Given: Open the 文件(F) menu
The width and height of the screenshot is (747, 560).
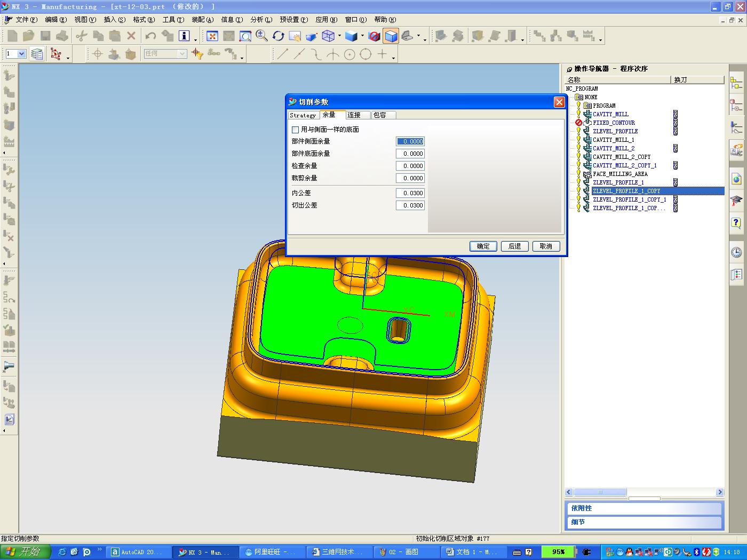Looking at the screenshot, I should tap(27, 20).
